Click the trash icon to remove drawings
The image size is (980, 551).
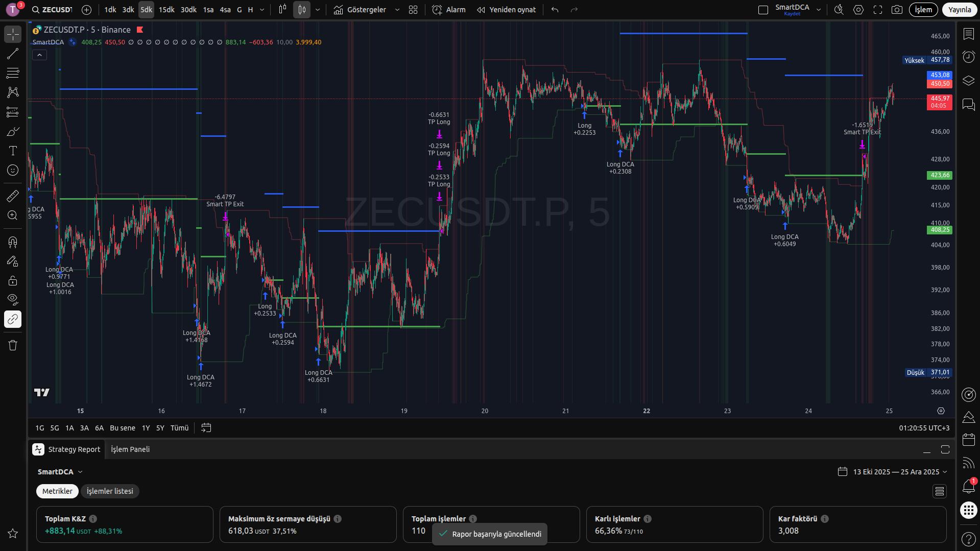pyautogui.click(x=13, y=345)
